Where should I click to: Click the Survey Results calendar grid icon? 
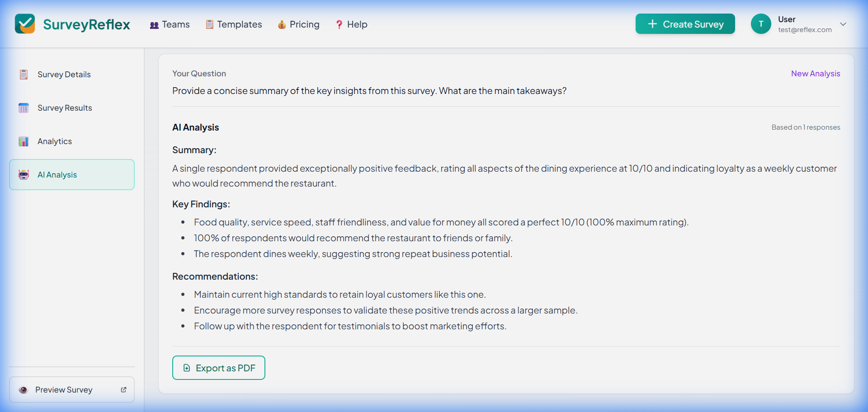click(x=24, y=108)
